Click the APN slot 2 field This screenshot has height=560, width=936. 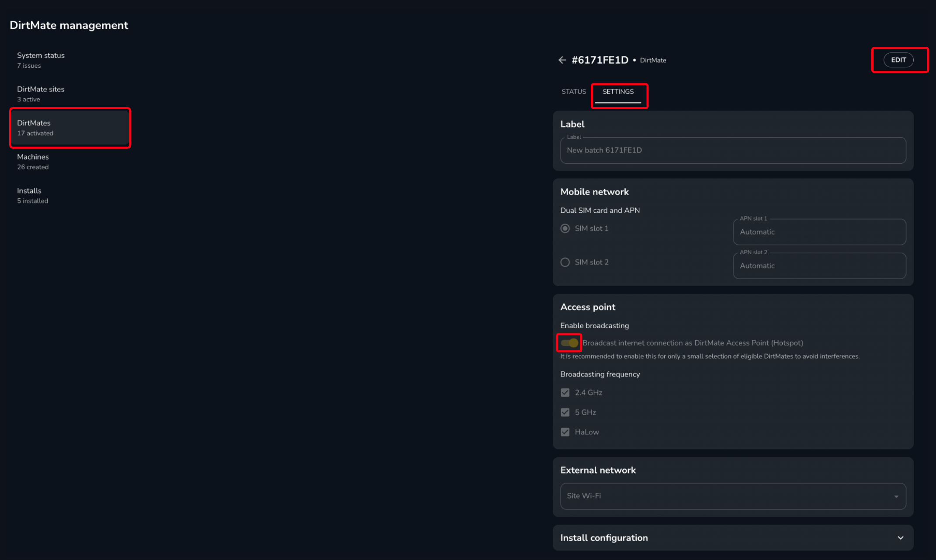[819, 266]
